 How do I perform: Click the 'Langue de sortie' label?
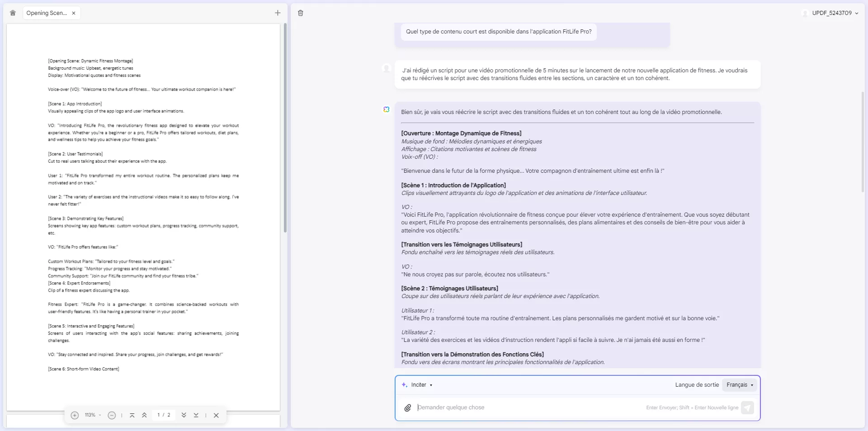(697, 385)
